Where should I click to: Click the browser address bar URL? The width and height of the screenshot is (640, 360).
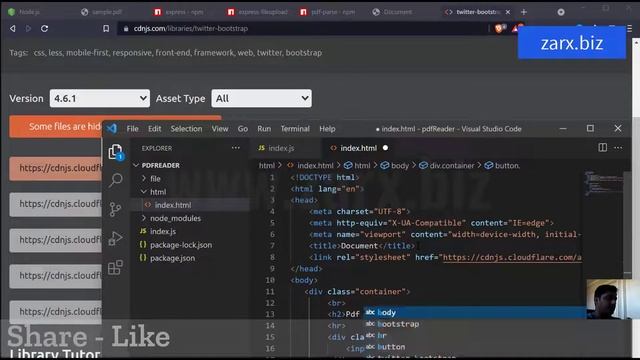[191, 29]
